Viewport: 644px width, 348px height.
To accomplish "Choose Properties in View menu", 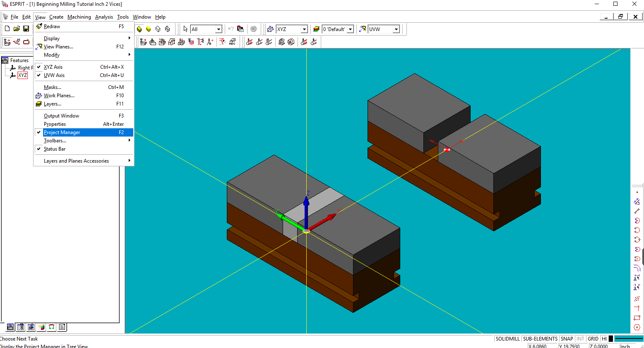I will click(84, 124).
